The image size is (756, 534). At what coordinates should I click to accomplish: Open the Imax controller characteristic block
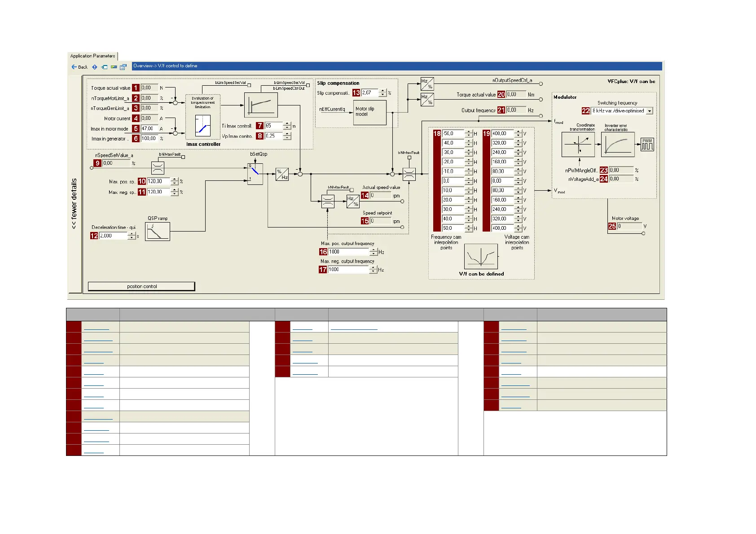pos(203,126)
